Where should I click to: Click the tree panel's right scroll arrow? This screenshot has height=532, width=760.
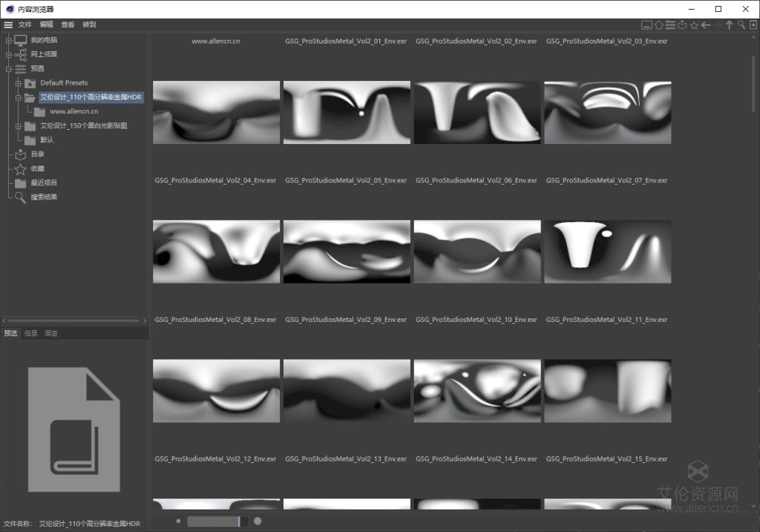coord(145,321)
